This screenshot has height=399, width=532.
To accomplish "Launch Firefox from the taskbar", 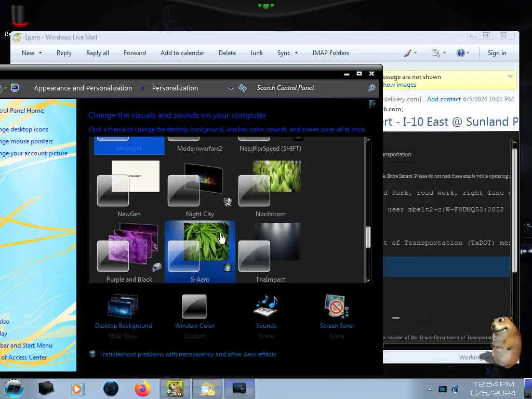I will (x=142, y=389).
